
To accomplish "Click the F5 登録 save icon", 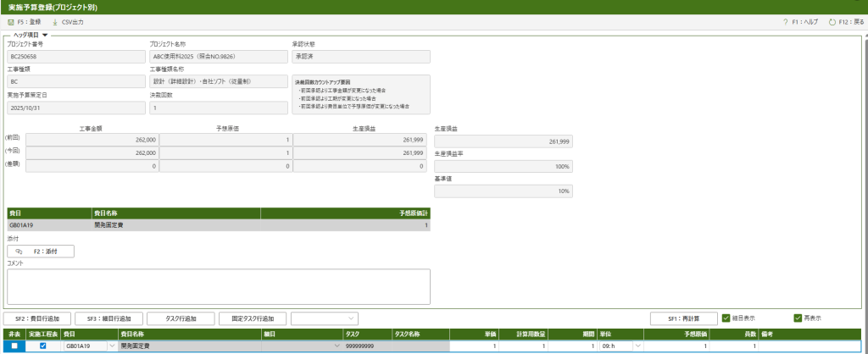I will click(11, 22).
